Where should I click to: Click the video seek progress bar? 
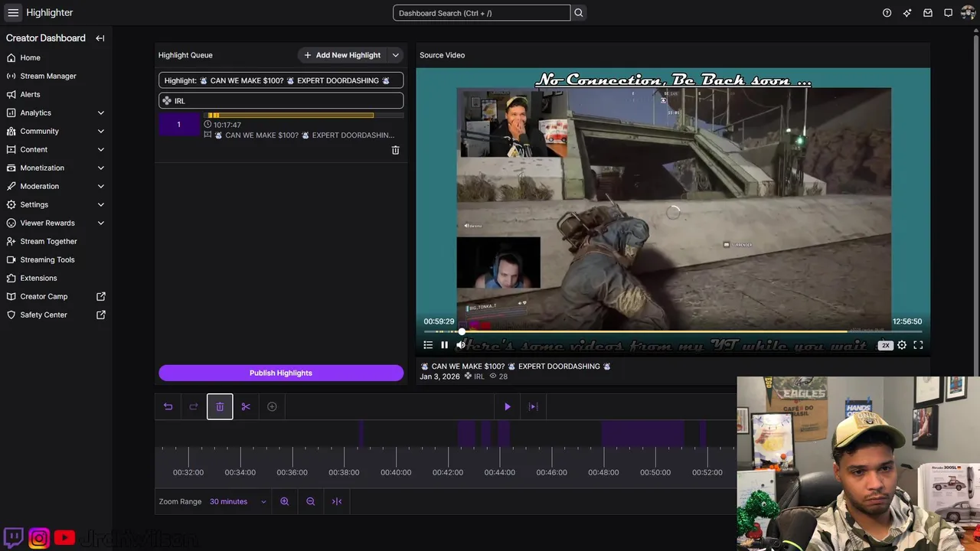click(673, 331)
